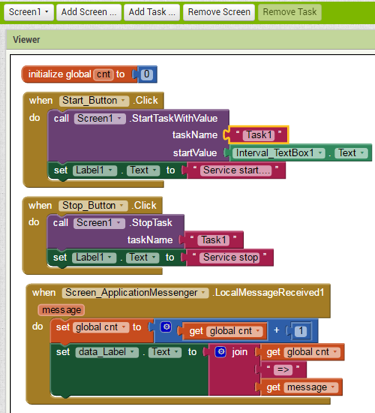Image resolution: width=375 pixels, height=413 pixels.
Task: Open the Screen1 selector dropdown
Action: tap(29, 12)
